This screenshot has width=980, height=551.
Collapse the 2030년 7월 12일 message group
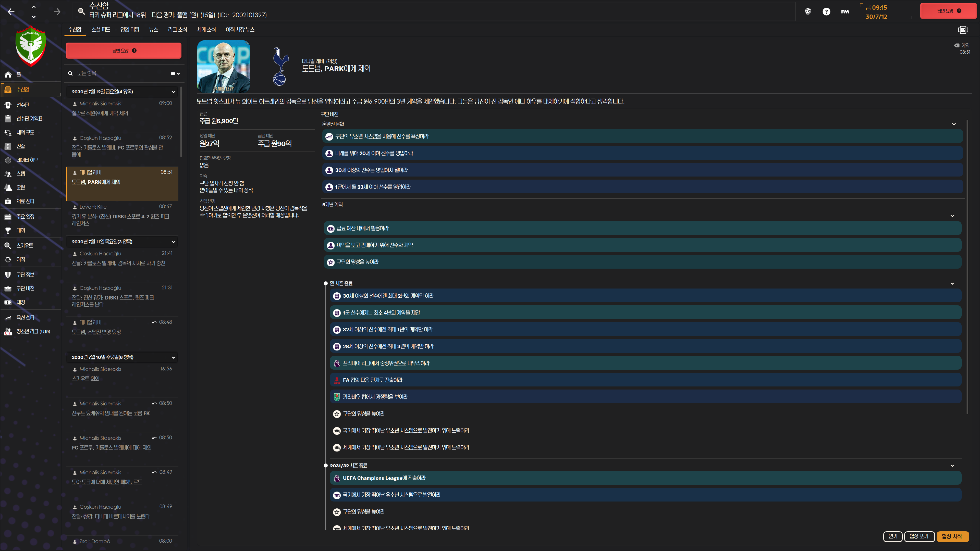point(174,92)
